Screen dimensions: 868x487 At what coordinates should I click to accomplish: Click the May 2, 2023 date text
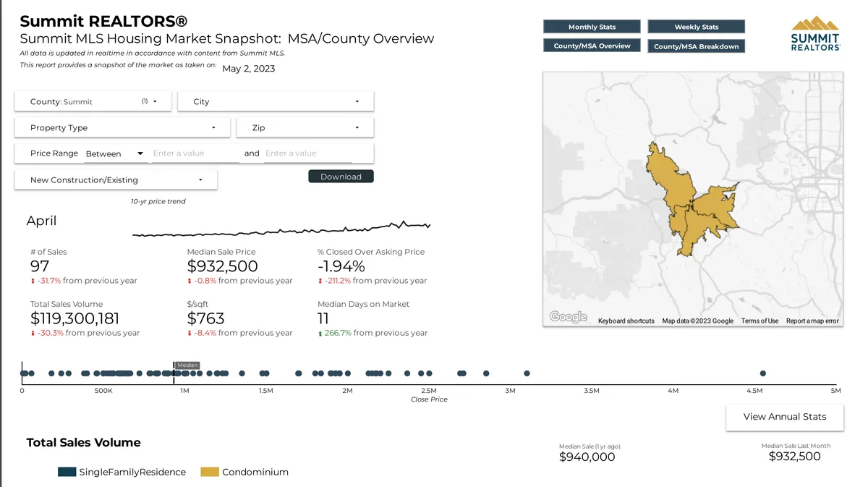coord(248,69)
